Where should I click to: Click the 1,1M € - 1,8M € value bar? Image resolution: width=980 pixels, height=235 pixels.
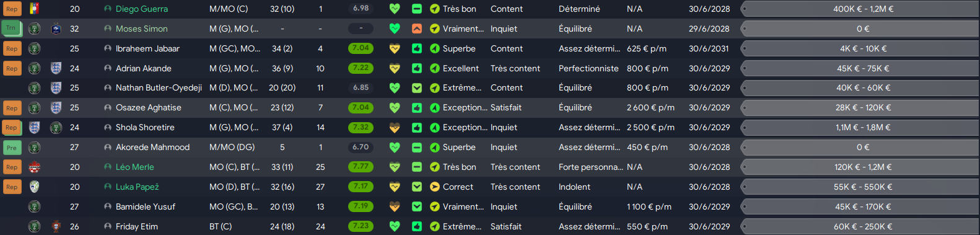click(860, 127)
